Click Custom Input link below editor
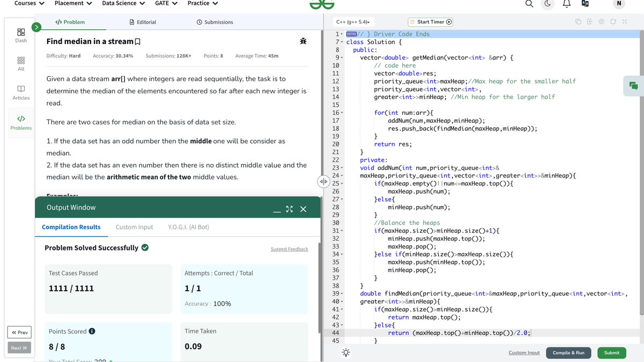 [x=524, y=353]
